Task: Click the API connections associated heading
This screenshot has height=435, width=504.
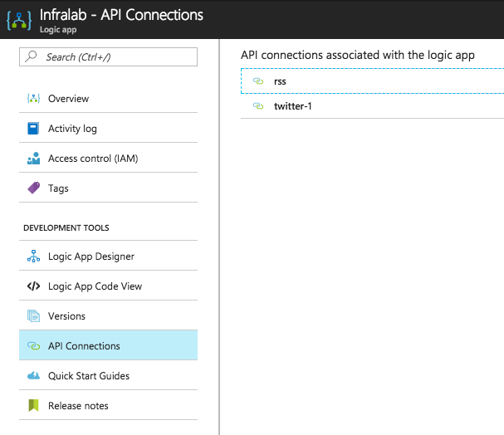Action: (x=357, y=56)
